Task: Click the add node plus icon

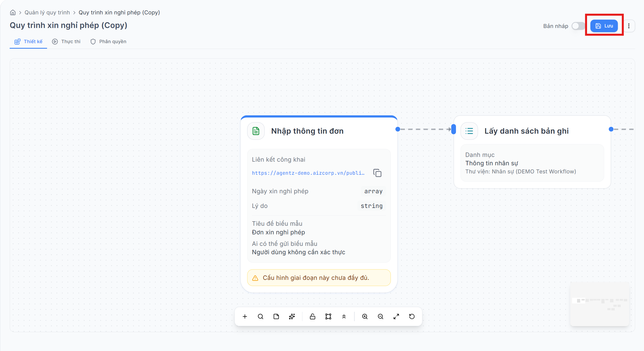Action: coord(245,316)
